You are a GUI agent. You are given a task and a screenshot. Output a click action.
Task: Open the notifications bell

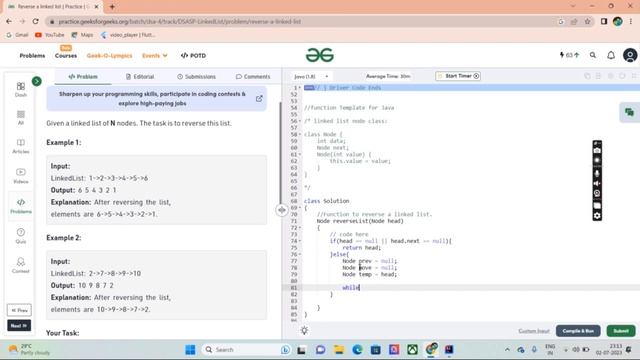611,55
